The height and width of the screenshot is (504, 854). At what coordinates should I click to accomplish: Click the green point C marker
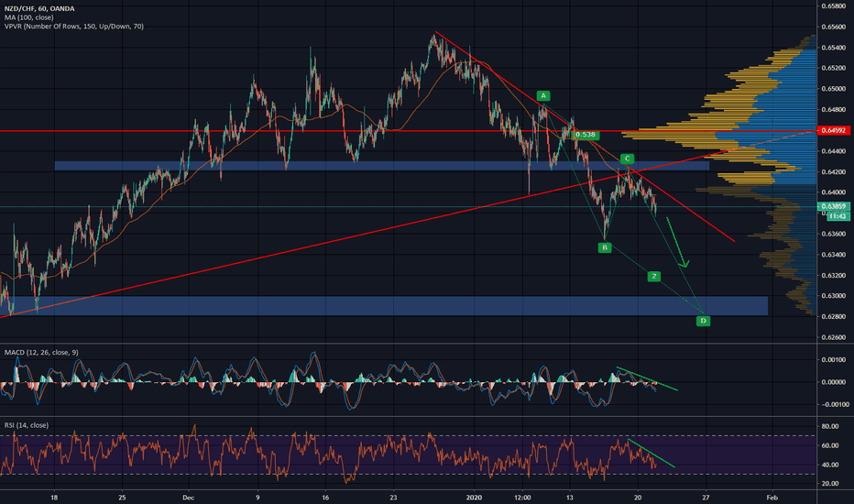point(626,159)
